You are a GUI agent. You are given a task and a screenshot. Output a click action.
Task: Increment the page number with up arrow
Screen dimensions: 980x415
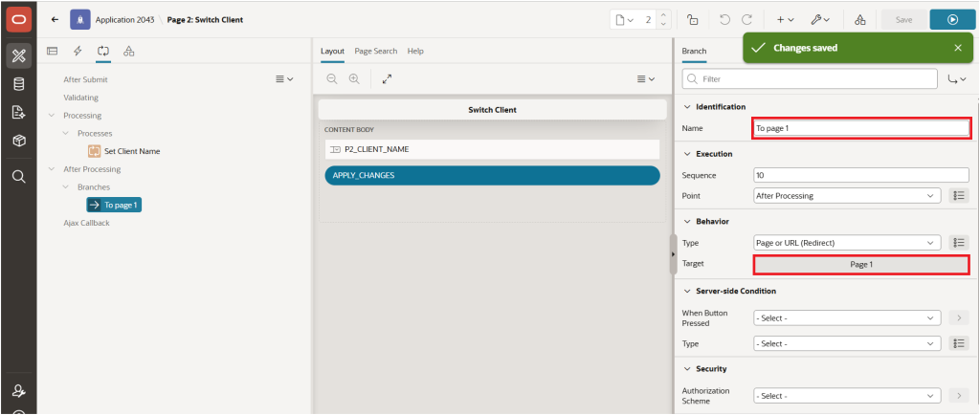tap(663, 15)
